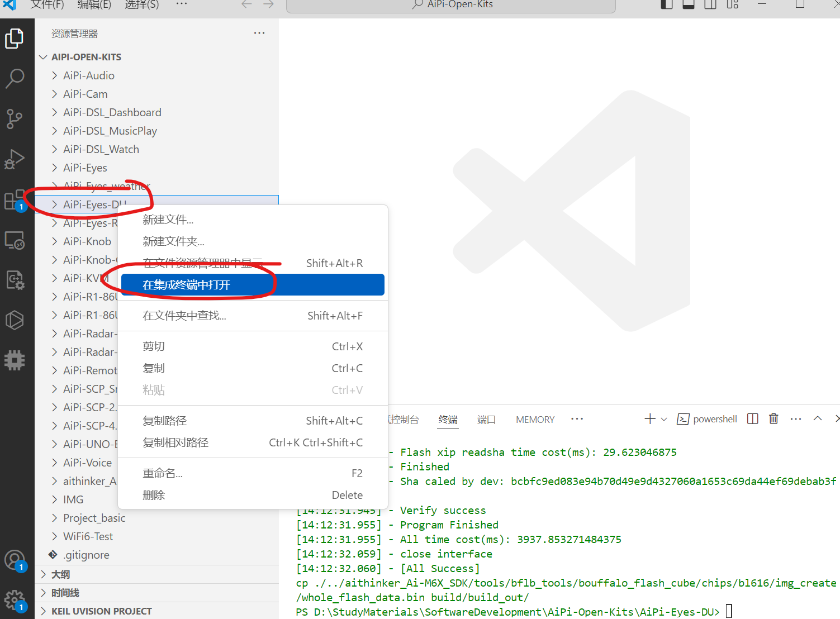Select 剪切 in context menu
This screenshot has height=619, width=840.
253,346
